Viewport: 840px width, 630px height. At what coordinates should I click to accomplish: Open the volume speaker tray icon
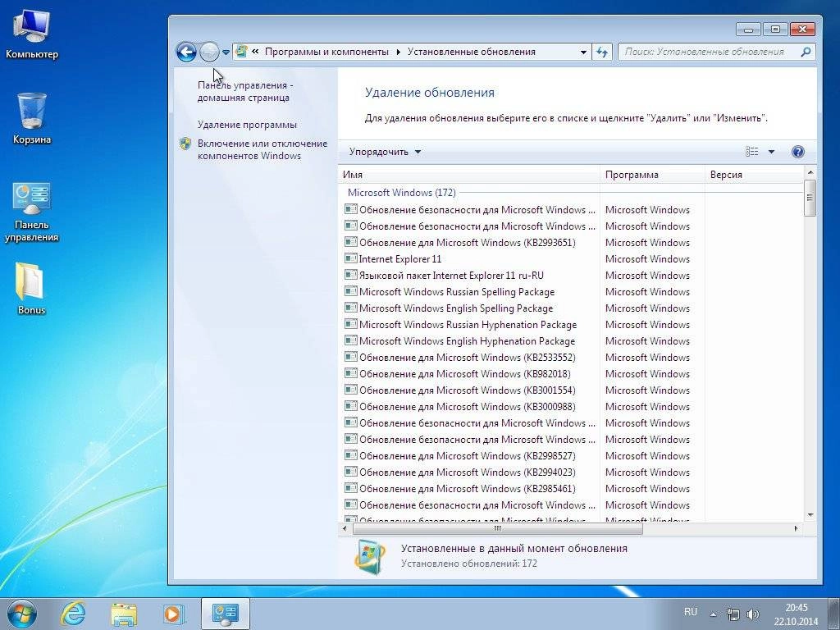coord(753,614)
